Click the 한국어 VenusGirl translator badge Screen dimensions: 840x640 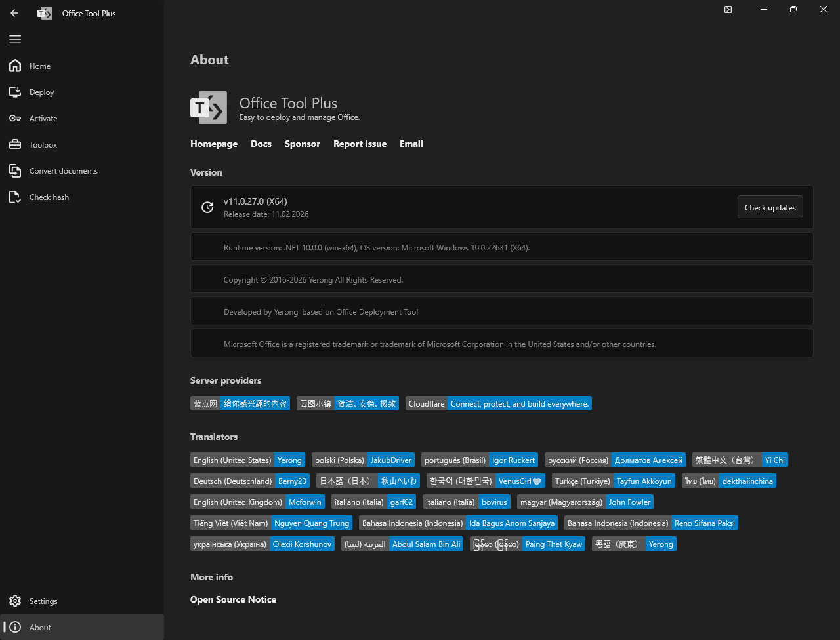pos(486,481)
